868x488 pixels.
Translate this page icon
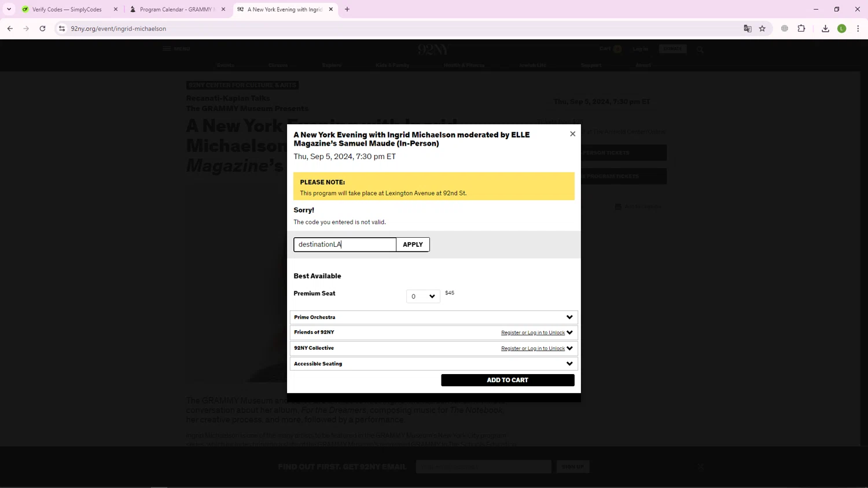pyautogui.click(x=748, y=28)
